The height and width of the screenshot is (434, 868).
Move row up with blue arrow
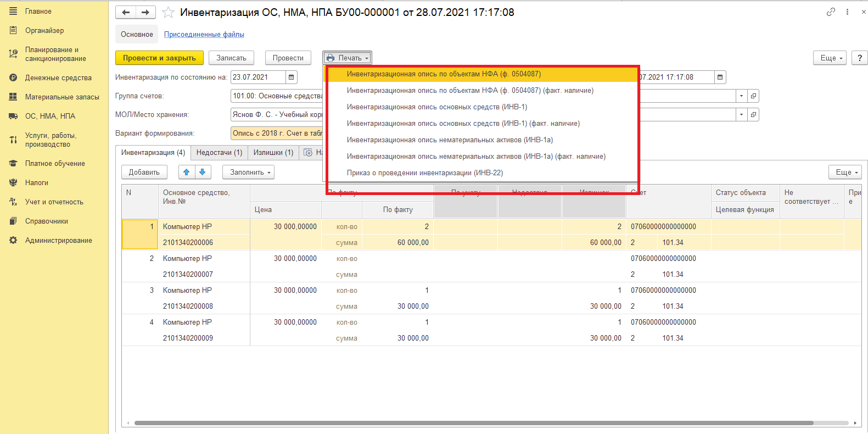187,172
